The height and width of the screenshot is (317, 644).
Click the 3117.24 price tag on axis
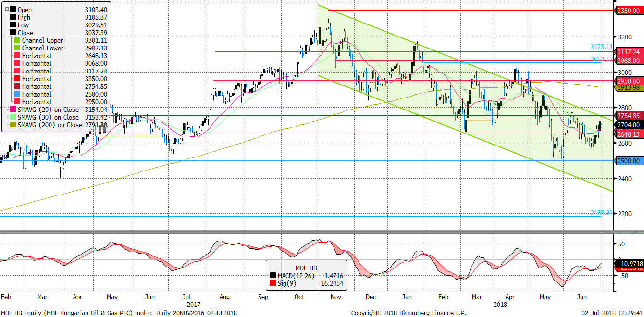click(x=629, y=52)
